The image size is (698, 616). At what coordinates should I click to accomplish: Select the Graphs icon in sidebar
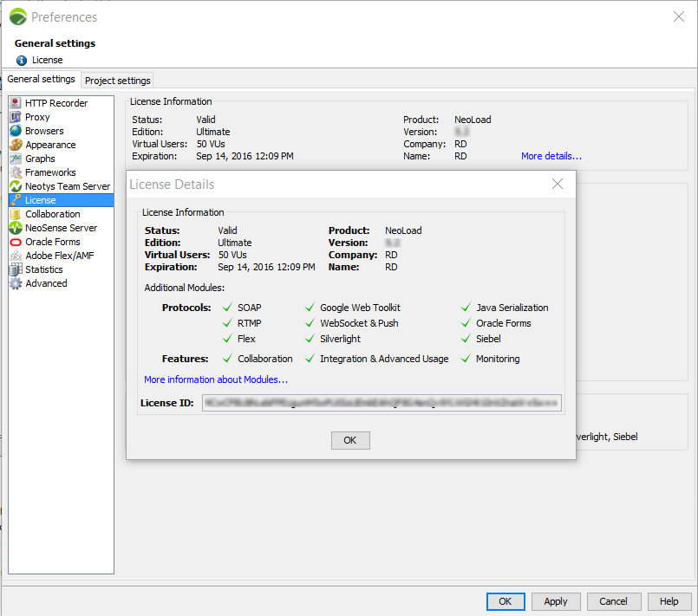[16, 159]
